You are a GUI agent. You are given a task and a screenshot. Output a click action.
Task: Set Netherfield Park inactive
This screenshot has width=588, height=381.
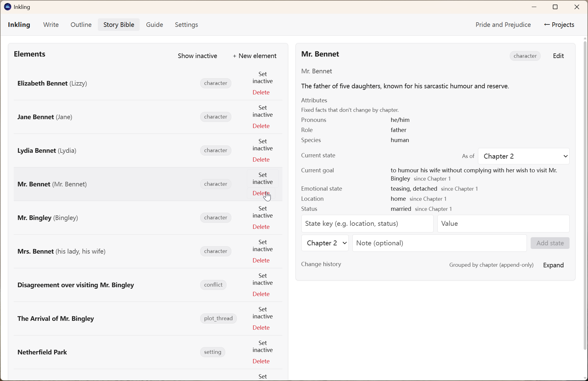[263, 346]
